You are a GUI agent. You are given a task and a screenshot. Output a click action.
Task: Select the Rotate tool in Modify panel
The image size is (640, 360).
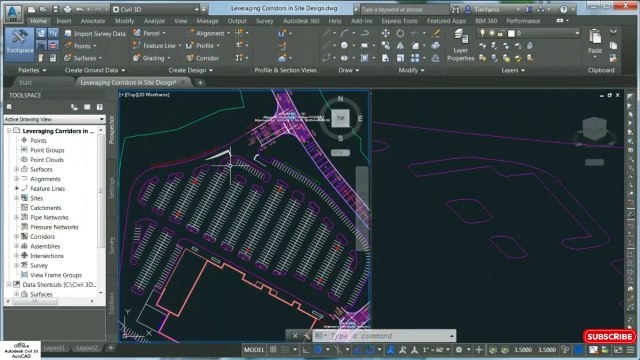point(400,33)
